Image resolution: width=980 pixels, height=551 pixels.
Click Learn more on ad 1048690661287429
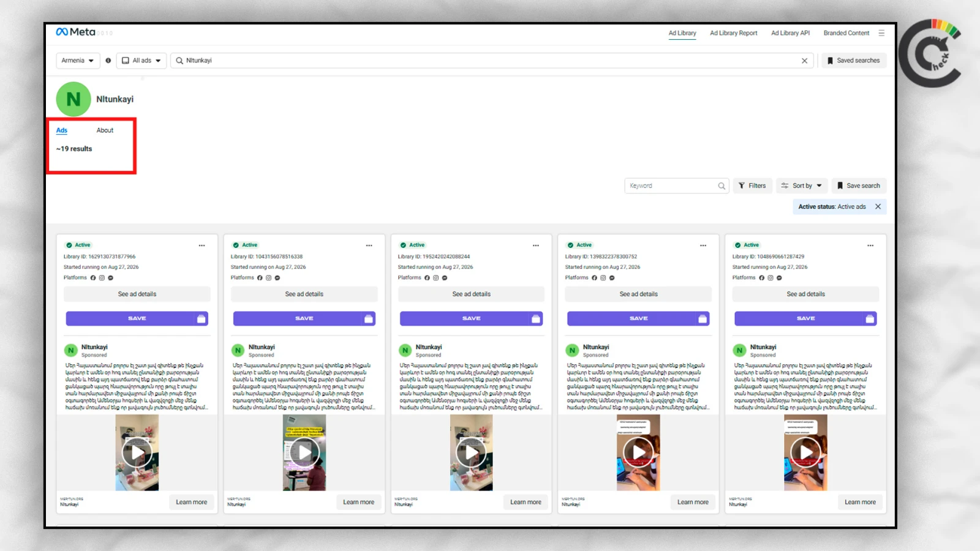tap(860, 503)
